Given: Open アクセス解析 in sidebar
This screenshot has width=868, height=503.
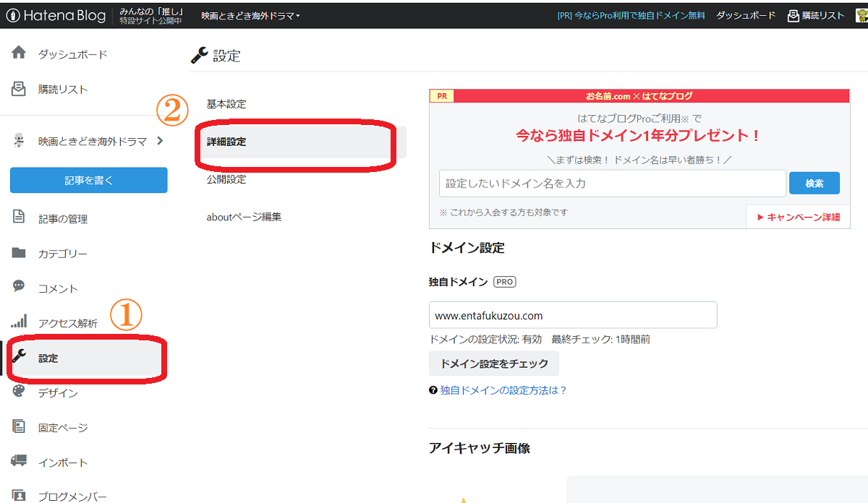Looking at the screenshot, I should pos(68,323).
